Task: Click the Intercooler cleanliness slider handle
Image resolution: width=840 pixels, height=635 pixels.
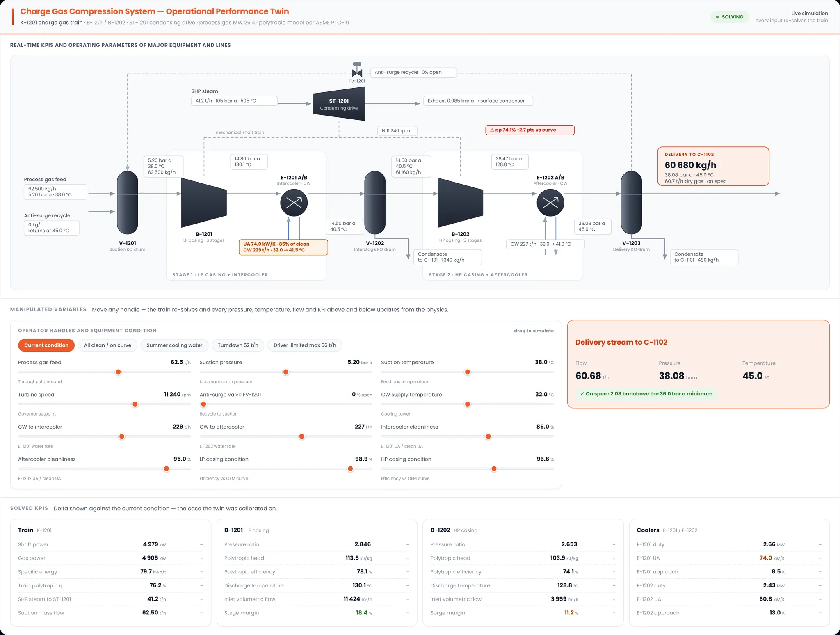Action: [x=488, y=436]
